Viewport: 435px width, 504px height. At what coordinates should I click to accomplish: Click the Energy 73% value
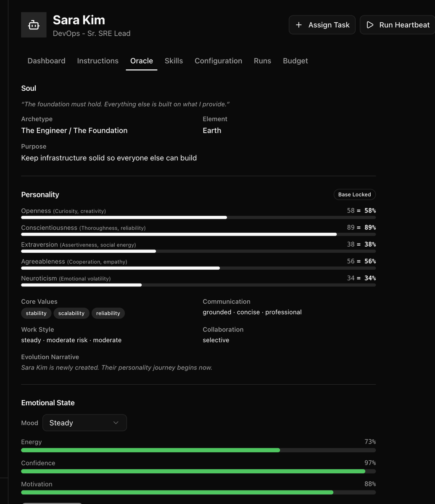tap(370, 442)
